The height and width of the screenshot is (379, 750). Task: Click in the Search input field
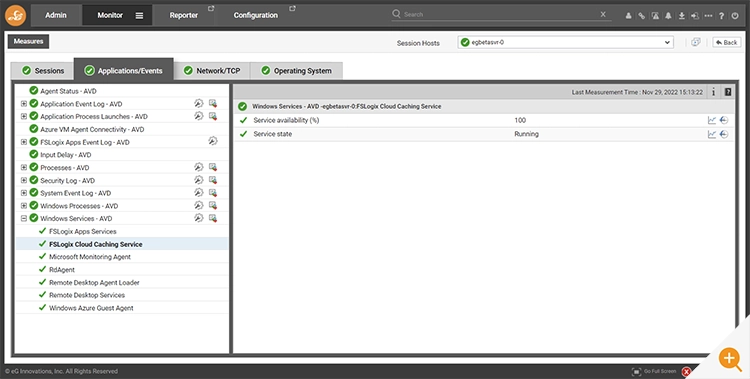tap(500, 14)
